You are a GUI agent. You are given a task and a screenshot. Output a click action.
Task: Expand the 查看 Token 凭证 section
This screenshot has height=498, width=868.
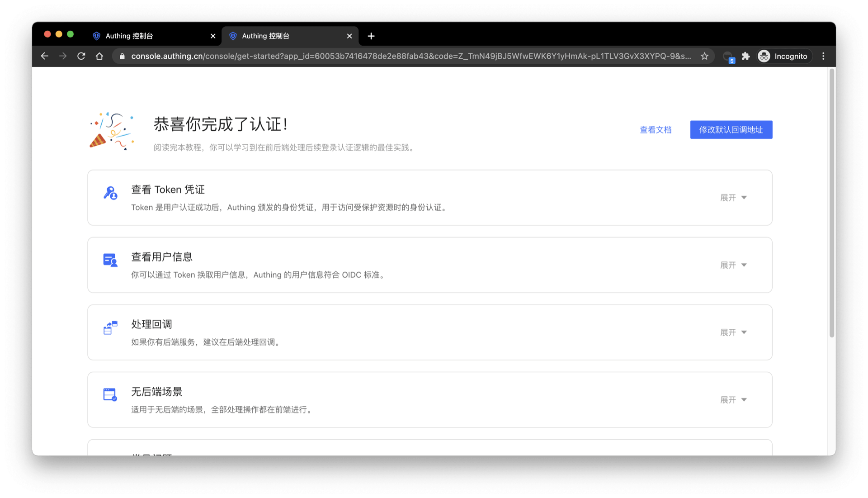(733, 198)
